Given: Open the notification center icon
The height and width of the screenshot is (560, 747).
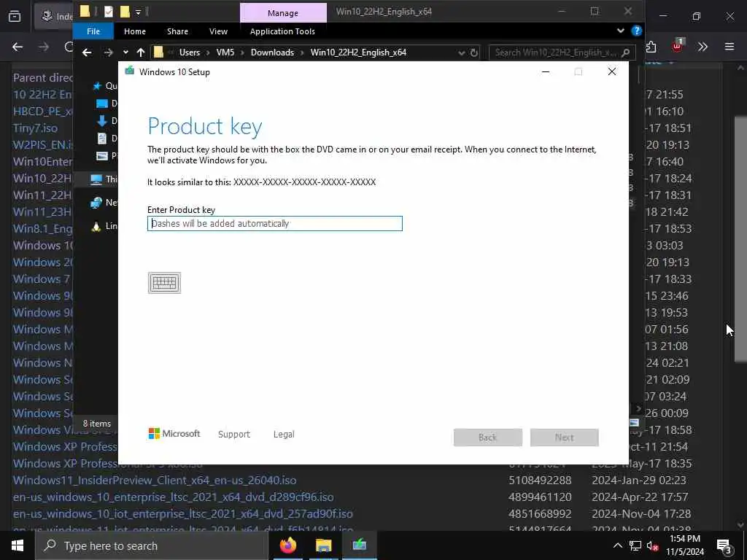Looking at the screenshot, I should pos(724,545).
